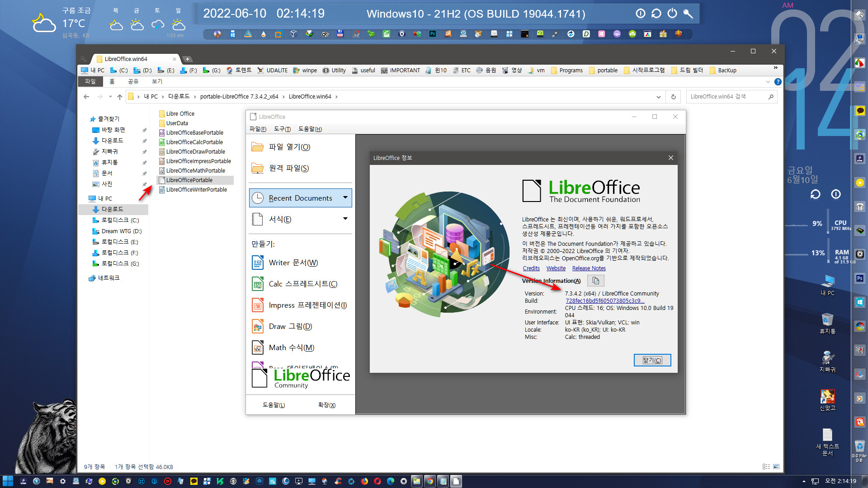The width and height of the screenshot is (868, 488).
Task: Expand the Explorer ribbon chevron
Action: pyautogui.click(x=768, y=82)
